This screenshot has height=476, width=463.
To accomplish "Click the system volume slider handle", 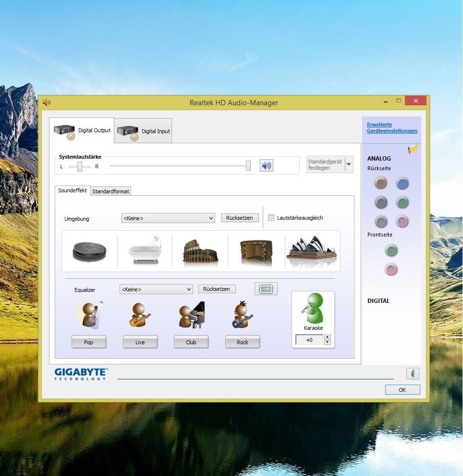I will [248, 166].
